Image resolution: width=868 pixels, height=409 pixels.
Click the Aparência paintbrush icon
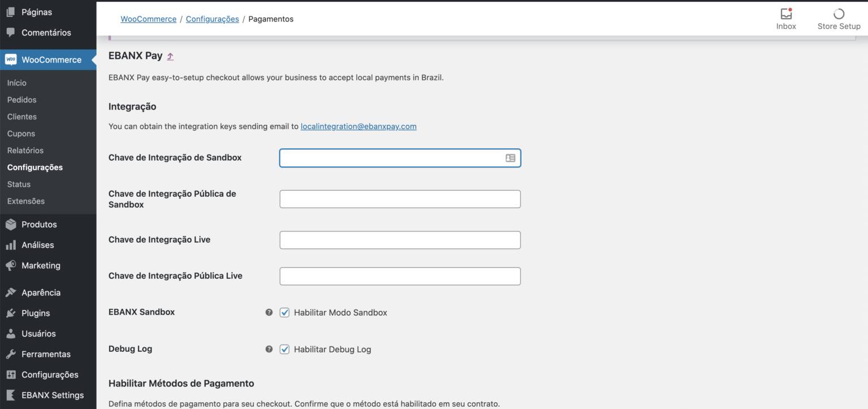coord(11,292)
